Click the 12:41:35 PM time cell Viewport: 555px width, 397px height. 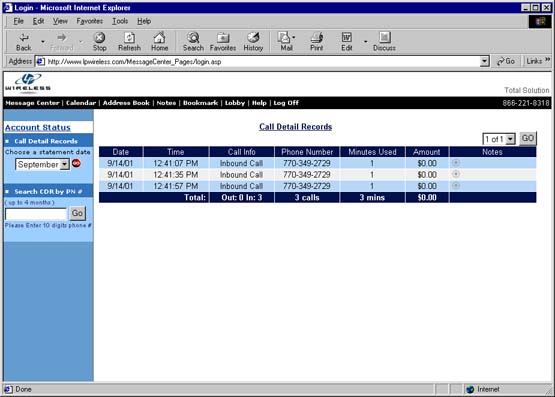pyautogui.click(x=176, y=174)
